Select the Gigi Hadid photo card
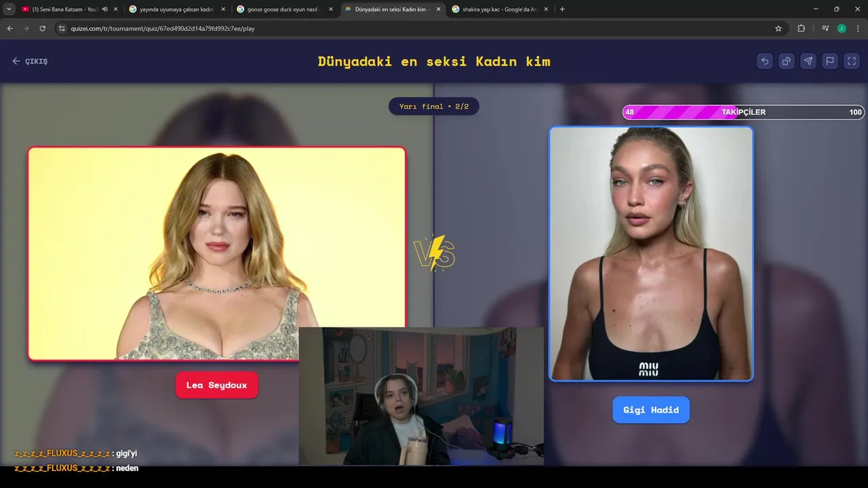This screenshot has width=868, height=488. click(x=651, y=253)
